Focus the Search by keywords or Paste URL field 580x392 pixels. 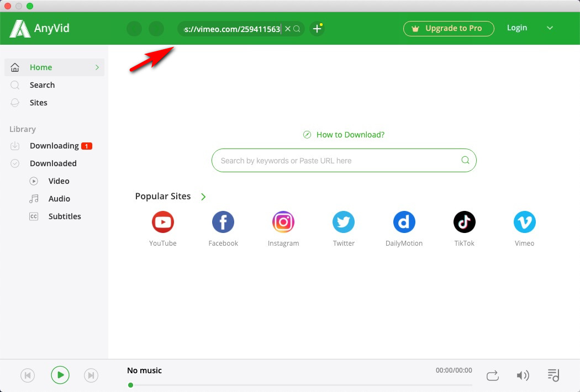tap(344, 161)
